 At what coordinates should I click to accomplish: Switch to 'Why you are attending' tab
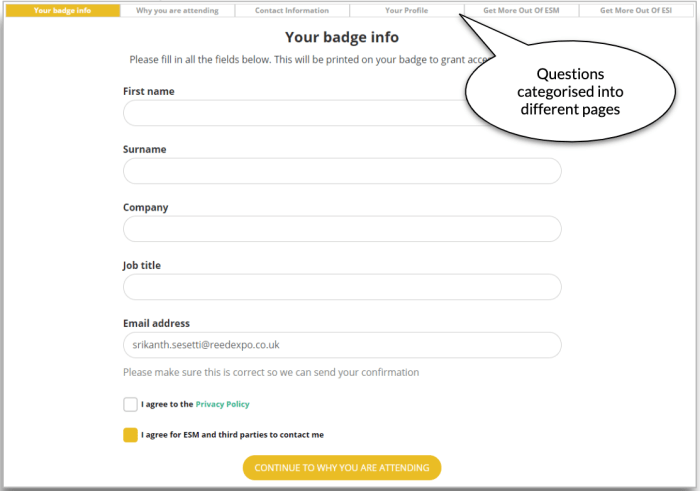coord(177,11)
